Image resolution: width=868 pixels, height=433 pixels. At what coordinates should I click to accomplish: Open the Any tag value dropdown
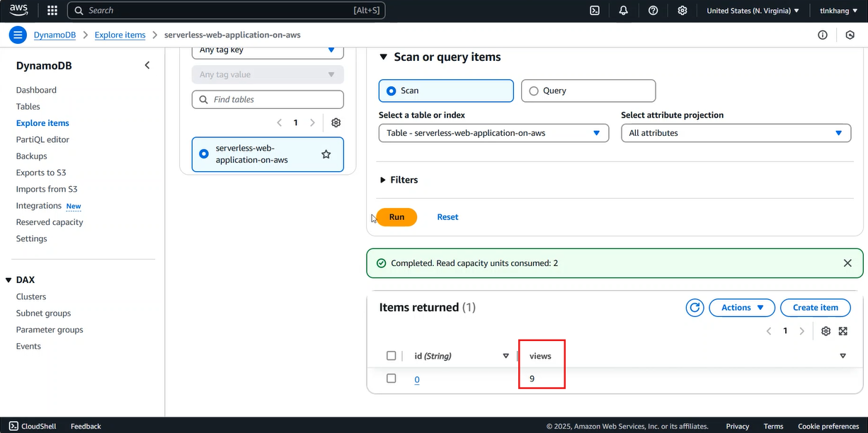[268, 74]
